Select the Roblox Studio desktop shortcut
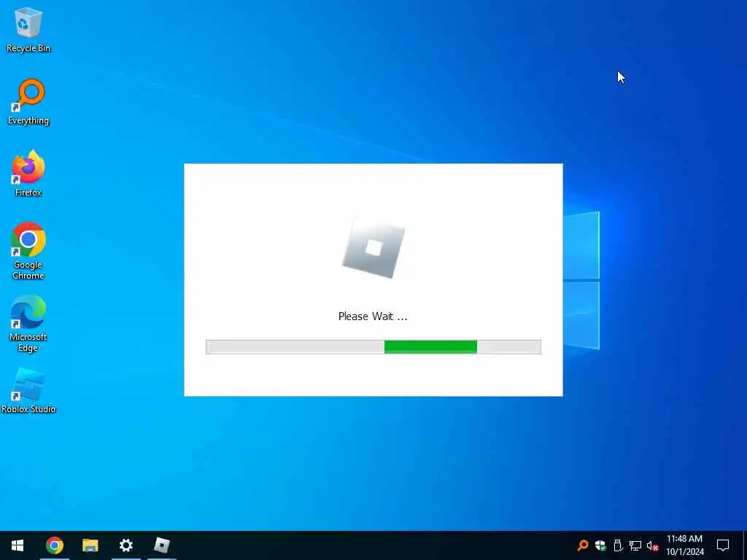 28,391
